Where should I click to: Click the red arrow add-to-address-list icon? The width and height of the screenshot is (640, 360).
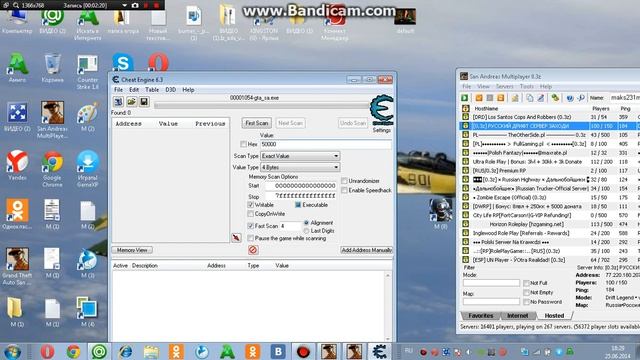(x=236, y=238)
